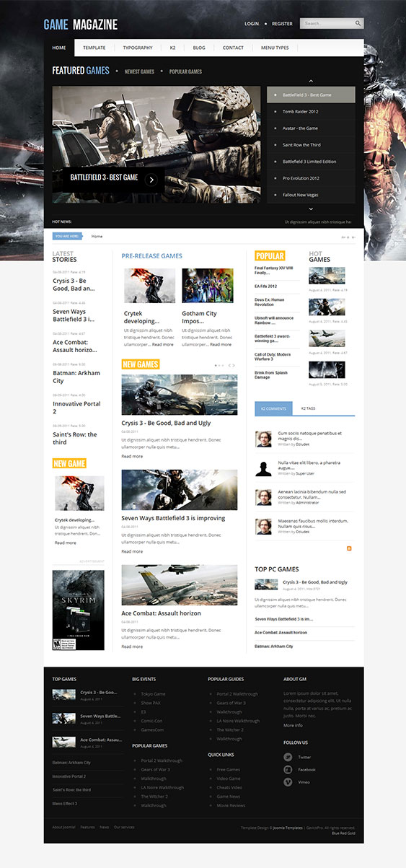The image size is (406, 868).
Task: Click the Battlefield 3 slide arrow button
Action: [151, 180]
